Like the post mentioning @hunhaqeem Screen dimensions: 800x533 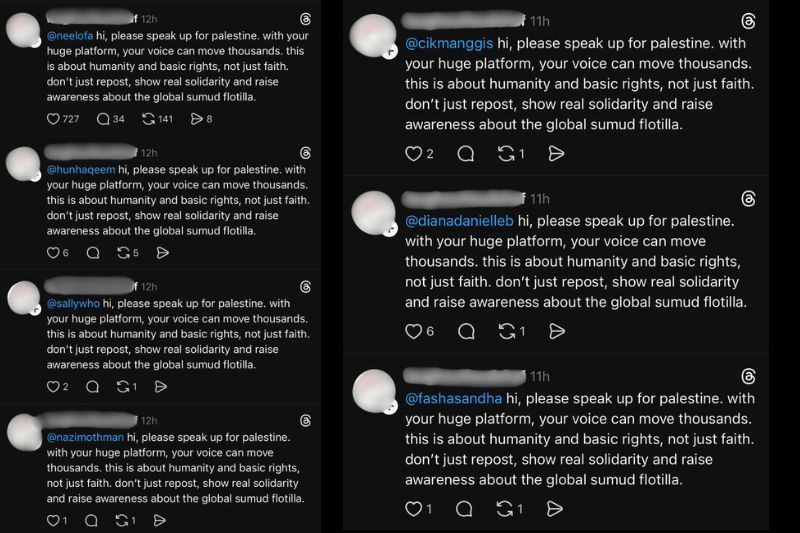[54, 253]
